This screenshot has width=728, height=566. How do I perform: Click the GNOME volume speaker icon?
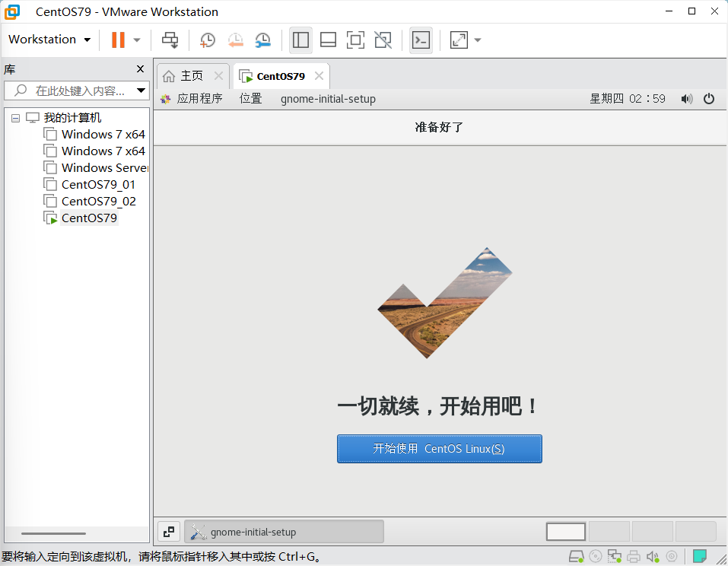(x=687, y=99)
